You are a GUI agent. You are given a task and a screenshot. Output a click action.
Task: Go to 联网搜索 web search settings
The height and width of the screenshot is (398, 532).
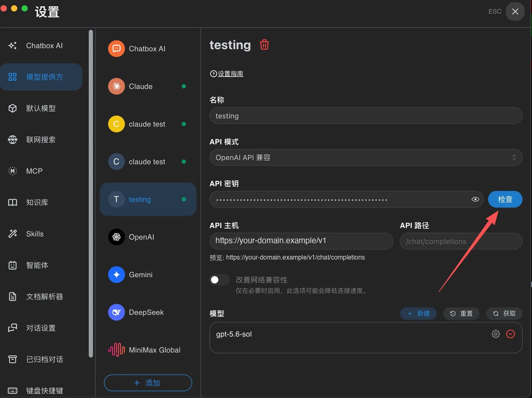click(41, 140)
